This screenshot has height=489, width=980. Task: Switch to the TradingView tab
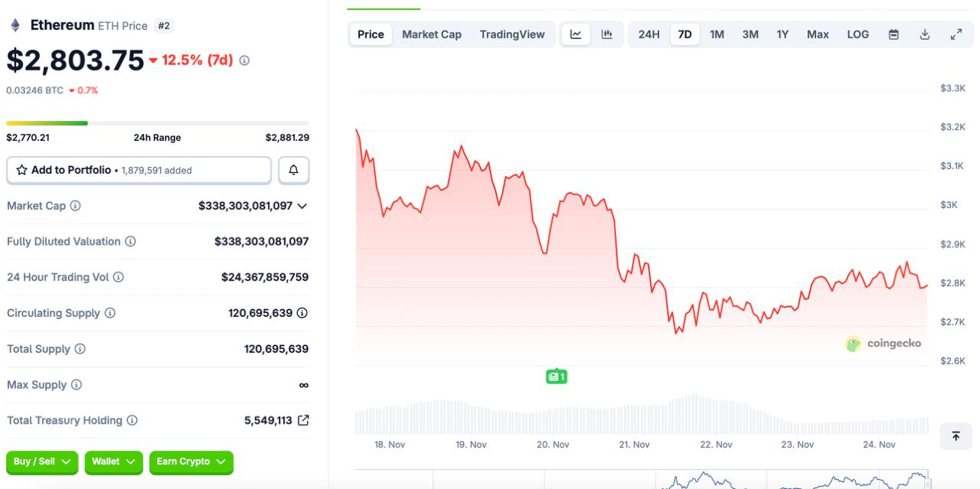pos(512,34)
